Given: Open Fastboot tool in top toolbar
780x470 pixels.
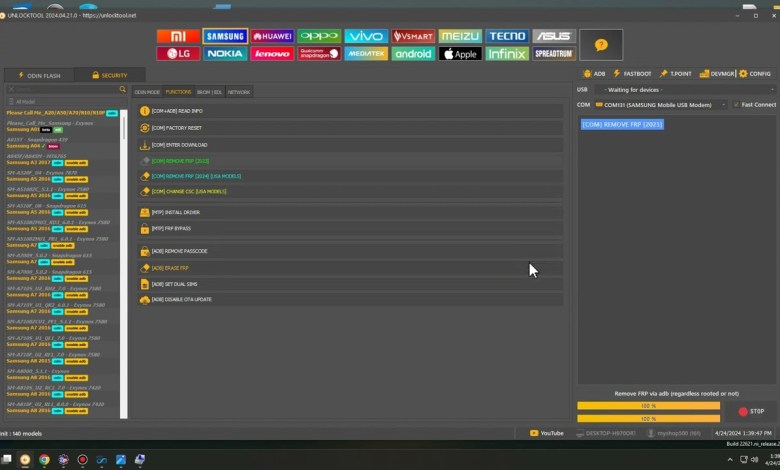Looking at the screenshot, I should click(x=632, y=74).
